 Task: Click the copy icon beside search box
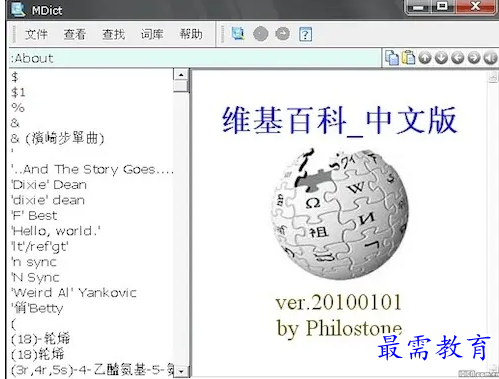click(x=392, y=58)
